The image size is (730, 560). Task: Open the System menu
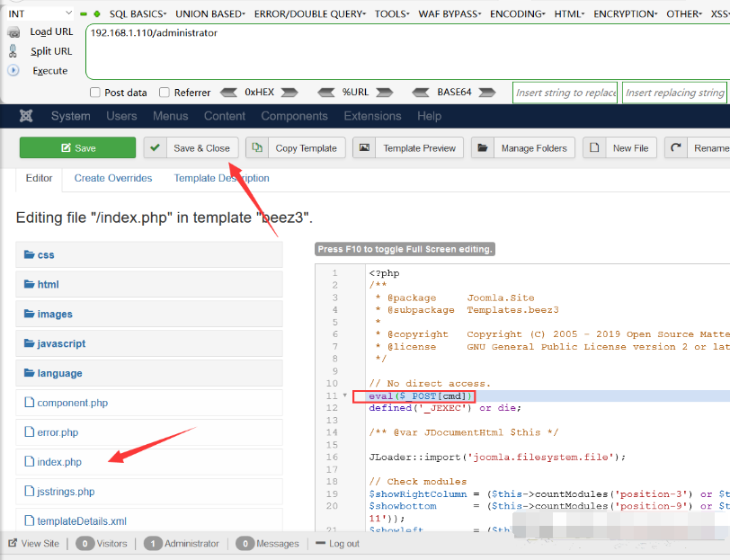[71, 116]
